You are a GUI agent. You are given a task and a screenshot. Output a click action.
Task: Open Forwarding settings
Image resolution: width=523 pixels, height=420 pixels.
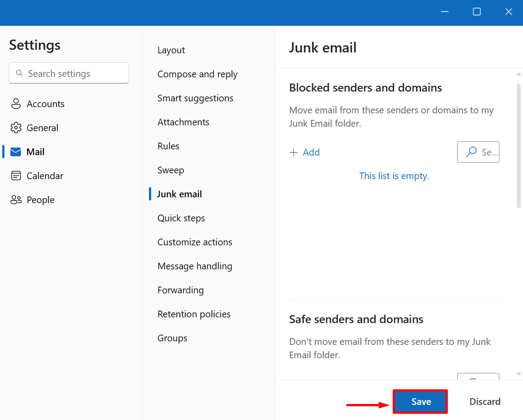181,290
